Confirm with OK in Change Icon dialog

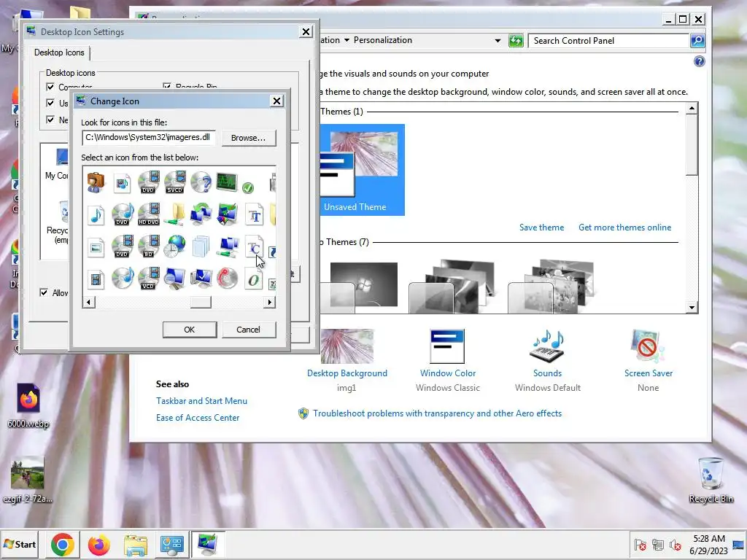189,330
